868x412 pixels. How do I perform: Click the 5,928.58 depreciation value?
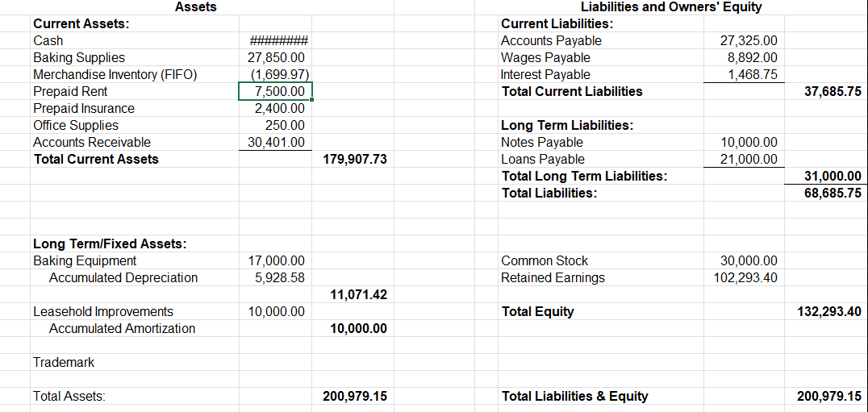coord(279,277)
